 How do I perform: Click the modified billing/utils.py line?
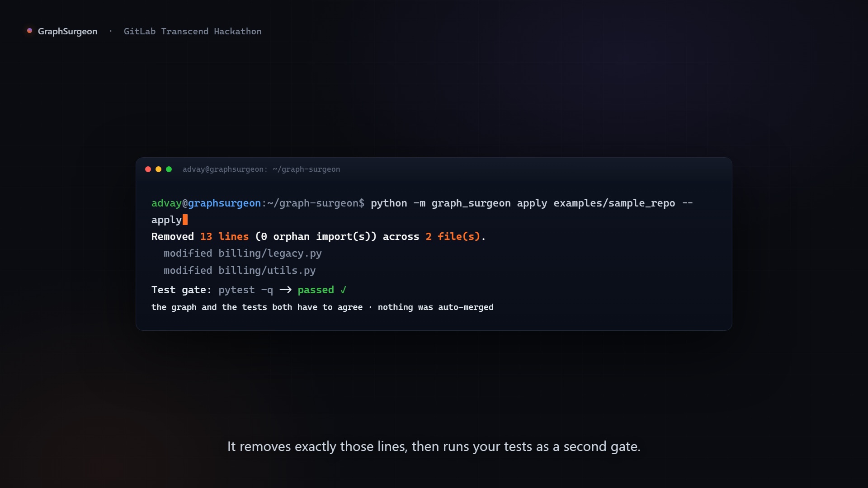coord(240,270)
